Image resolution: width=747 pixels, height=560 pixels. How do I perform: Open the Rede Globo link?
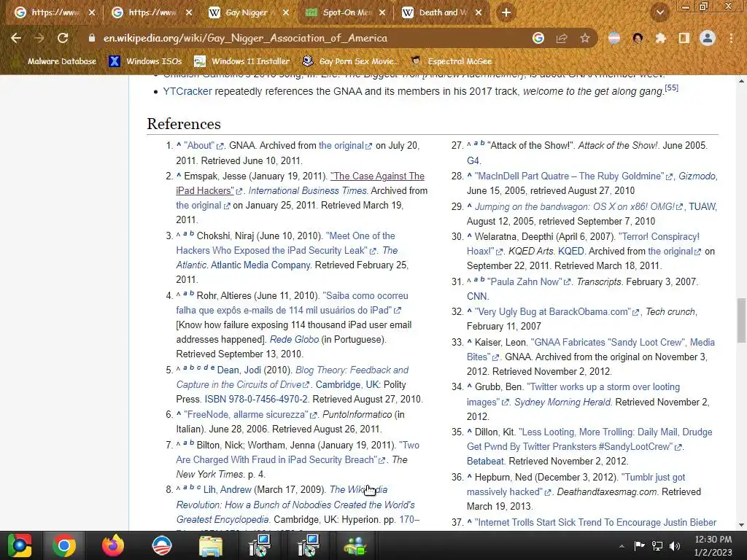(295, 340)
